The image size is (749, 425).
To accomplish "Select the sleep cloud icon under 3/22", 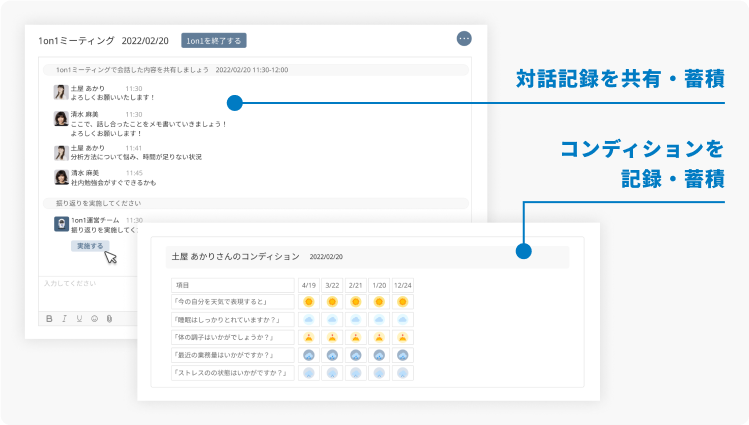I will (x=332, y=319).
